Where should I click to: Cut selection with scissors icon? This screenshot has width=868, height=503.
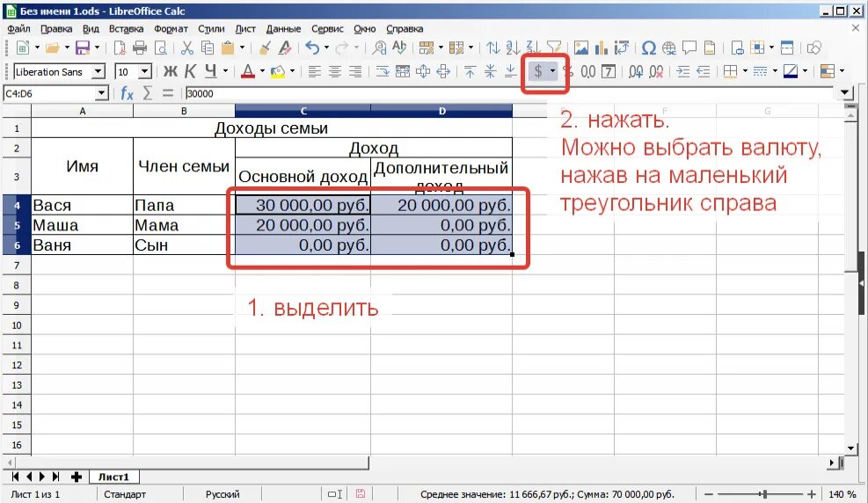coord(187,48)
